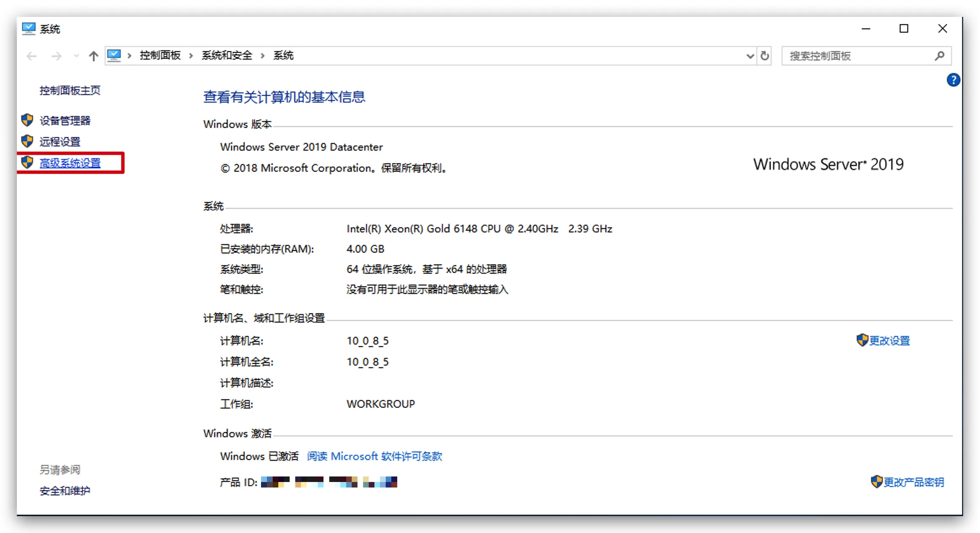Viewport: 980px width, 533px height.
Task: Minimize the 系统 window
Action: (x=866, y=29)
